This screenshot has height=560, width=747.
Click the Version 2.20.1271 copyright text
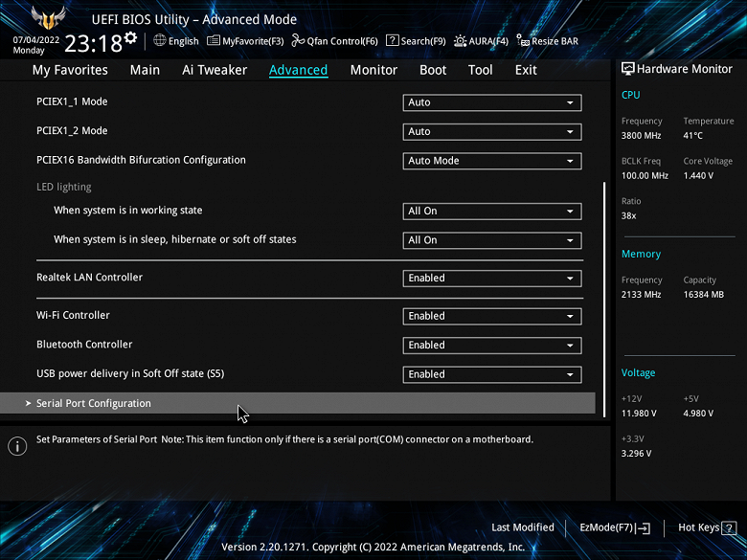373,548
